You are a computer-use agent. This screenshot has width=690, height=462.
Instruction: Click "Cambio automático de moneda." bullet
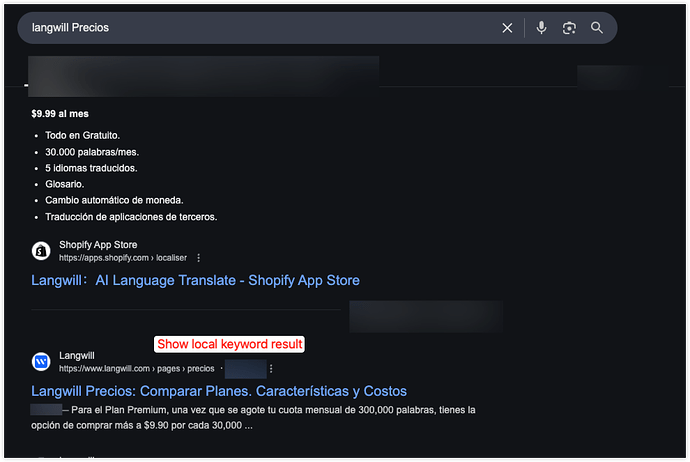(114, 200)
